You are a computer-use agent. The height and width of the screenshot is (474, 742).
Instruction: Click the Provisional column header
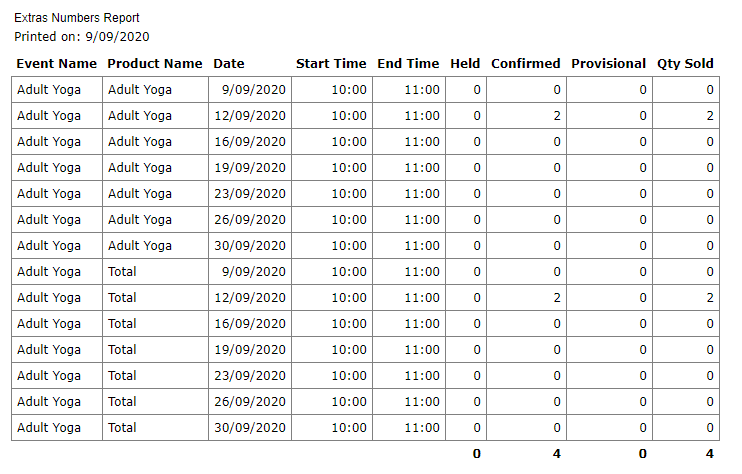[609, 63]
